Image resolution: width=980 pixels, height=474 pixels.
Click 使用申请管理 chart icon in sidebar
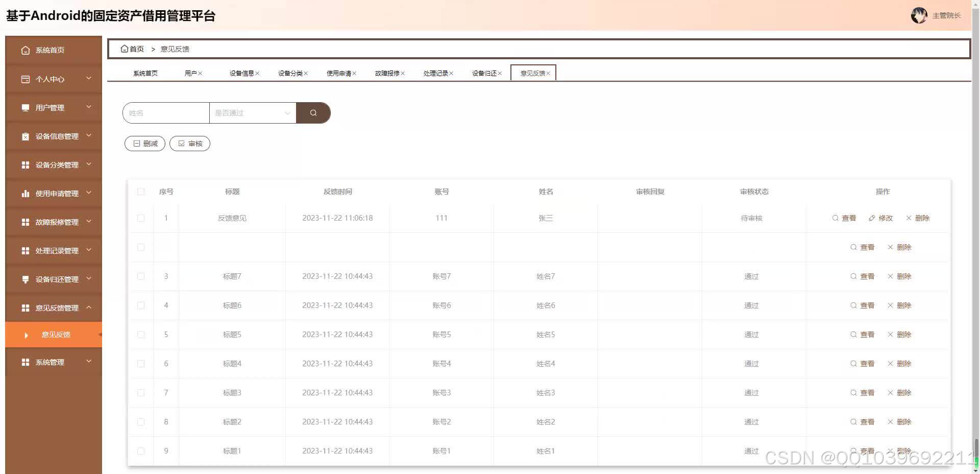(x=26, y=194)
